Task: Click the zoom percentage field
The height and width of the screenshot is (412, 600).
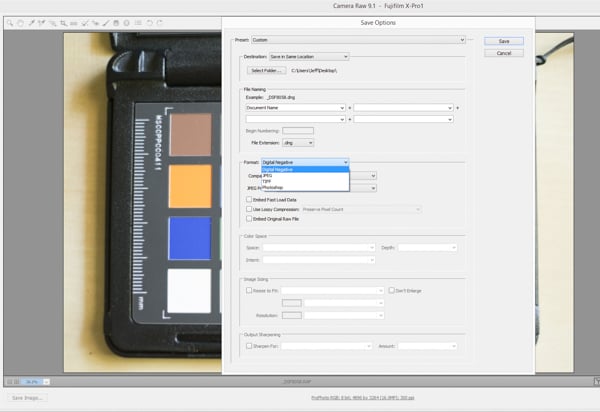Action: click(33, 382)
